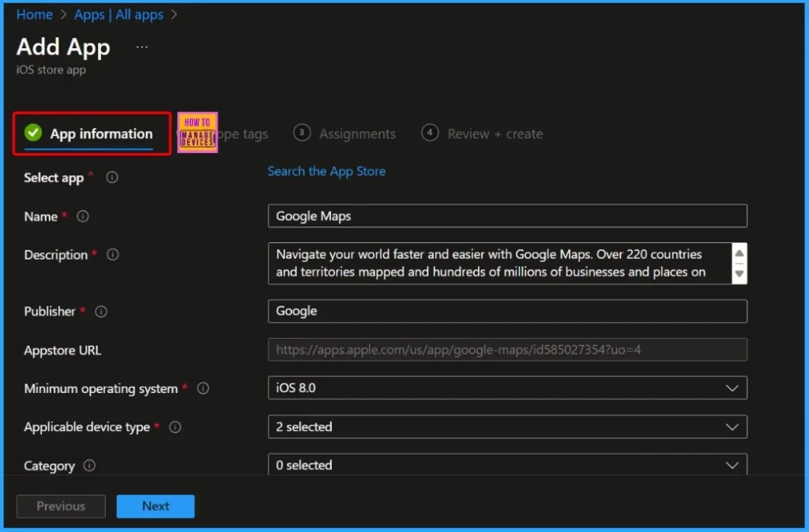Expand the Minimum operating system dropdown
The width and height of the screenshot is (809, 532).
(732, 388)
